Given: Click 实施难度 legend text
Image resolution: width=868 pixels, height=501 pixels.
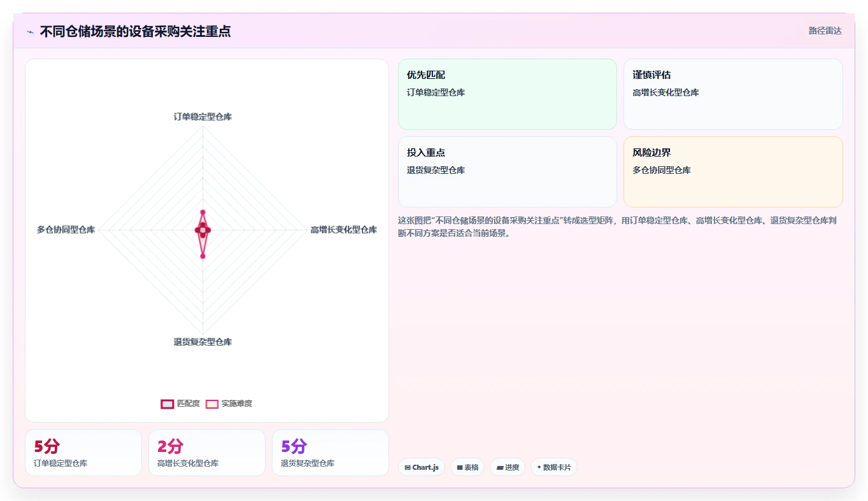Looking at the screenshot, I should [237, 404].
